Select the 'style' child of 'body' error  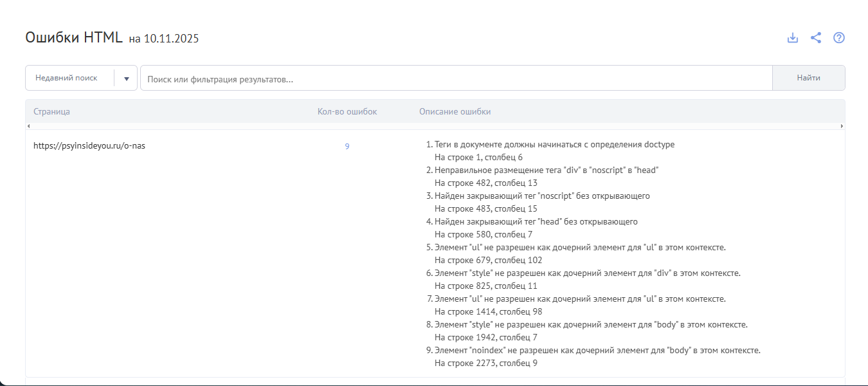pyautogui.click(x=591, y=325)
